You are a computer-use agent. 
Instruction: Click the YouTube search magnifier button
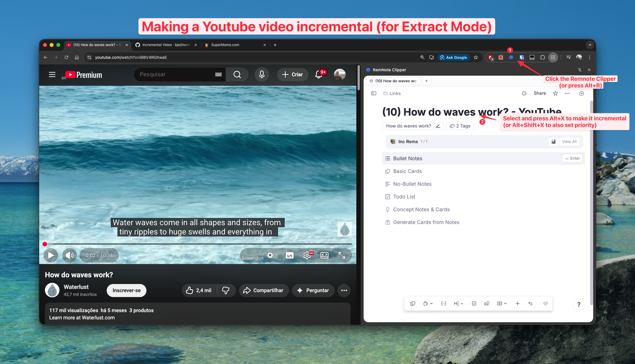point(237,74)
